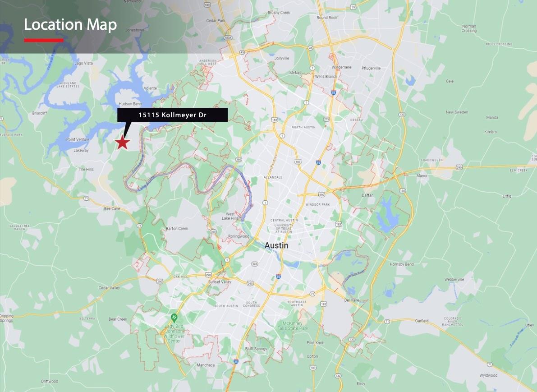Select the Location Map title text
The width and height of the screenshot is (537, 392).
coord(70,25)
